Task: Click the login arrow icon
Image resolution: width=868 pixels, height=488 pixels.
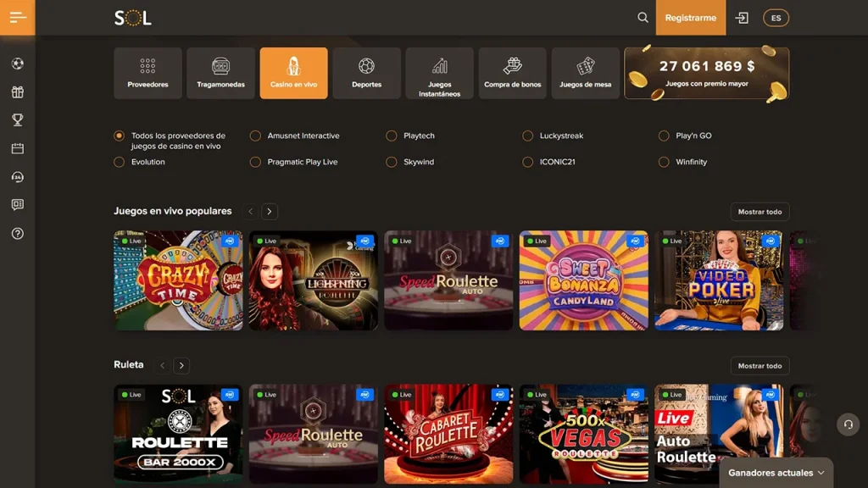Action: [742, 19]
